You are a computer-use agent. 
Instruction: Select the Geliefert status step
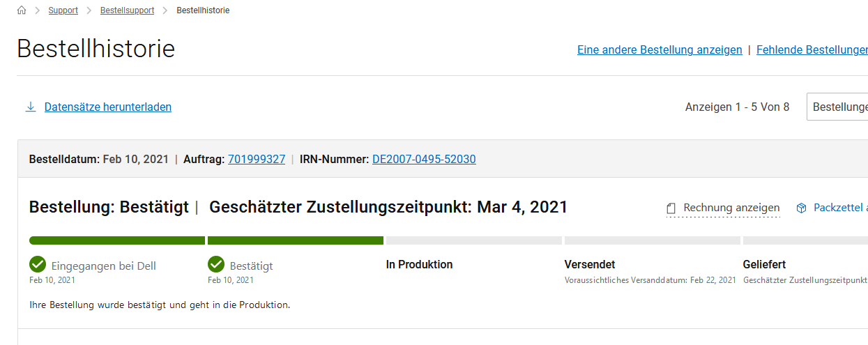point(764,265)
